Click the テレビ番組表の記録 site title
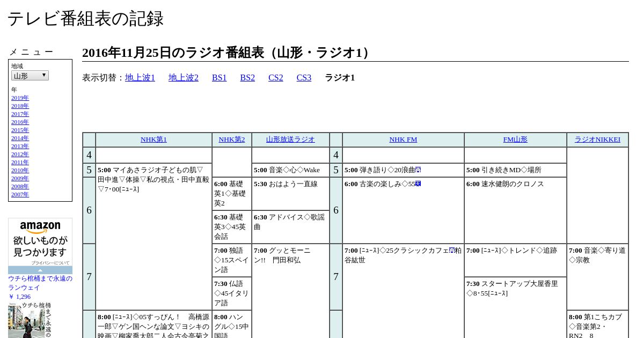This screenshot has width=644, height=338. [85, 19]
